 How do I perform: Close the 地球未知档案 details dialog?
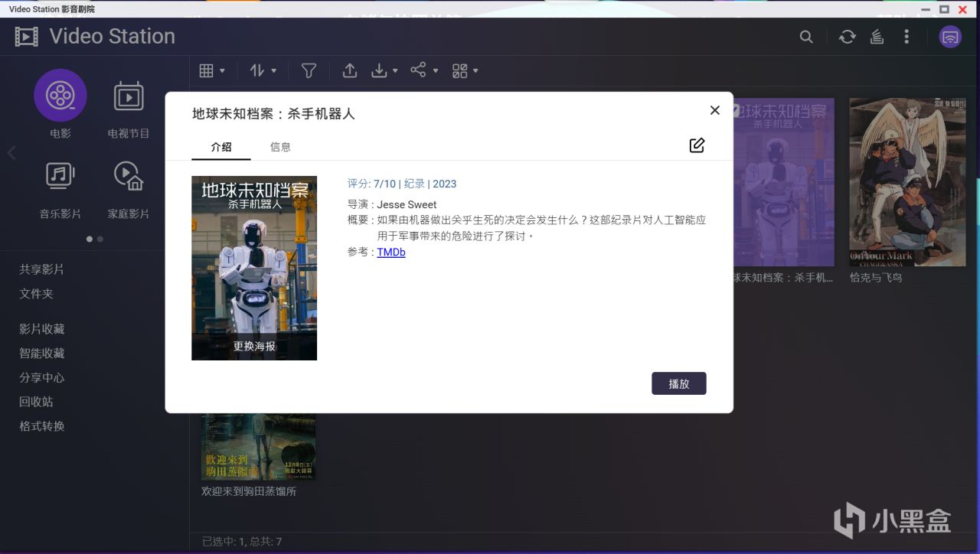click(x=715, y=110)
